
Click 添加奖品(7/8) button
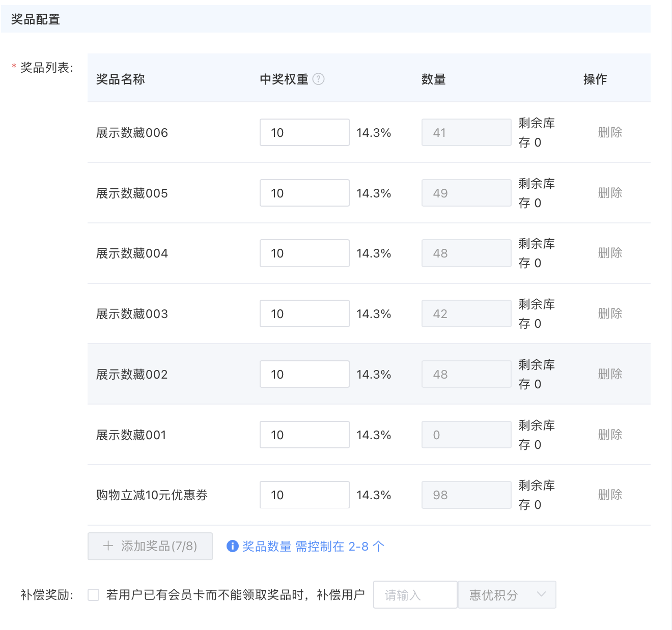150,546
